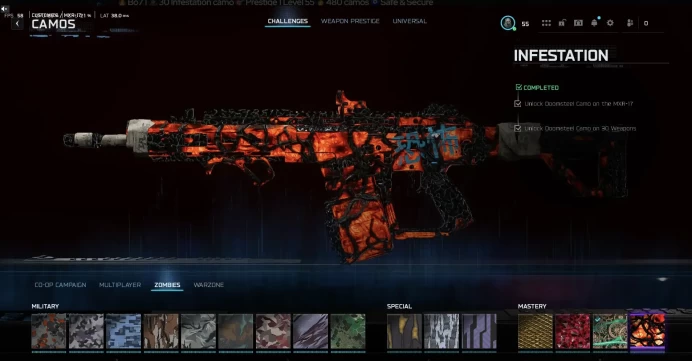Open the grid menu icon in the header
This screenshot has width=692, height=361.
(546, 23)
